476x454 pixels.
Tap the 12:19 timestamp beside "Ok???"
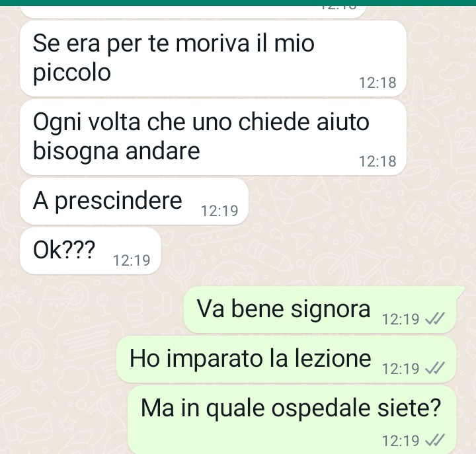pyautogui.click(x=132, y=260)
